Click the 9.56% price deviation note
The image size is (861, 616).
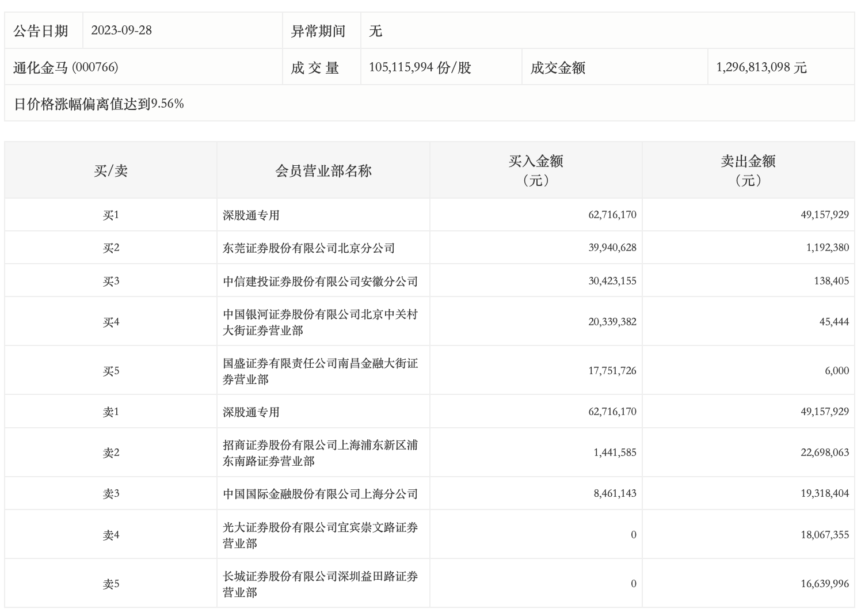98,104
